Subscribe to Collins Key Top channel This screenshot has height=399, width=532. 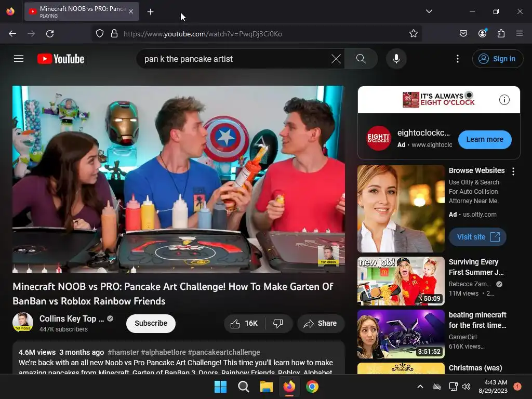click(151, 323)
